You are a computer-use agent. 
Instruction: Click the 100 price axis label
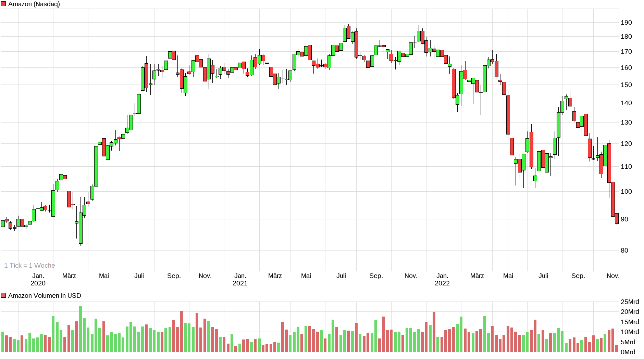626,192
